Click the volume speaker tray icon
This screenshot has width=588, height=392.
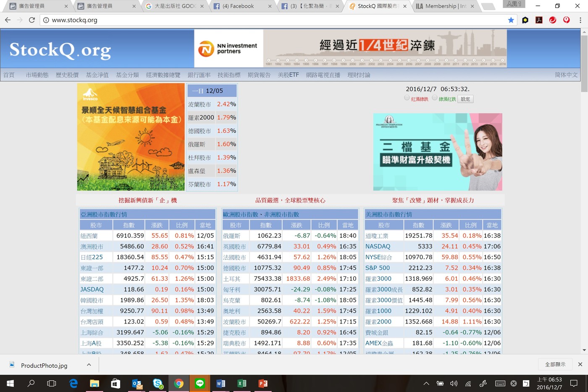click(454, 383)
